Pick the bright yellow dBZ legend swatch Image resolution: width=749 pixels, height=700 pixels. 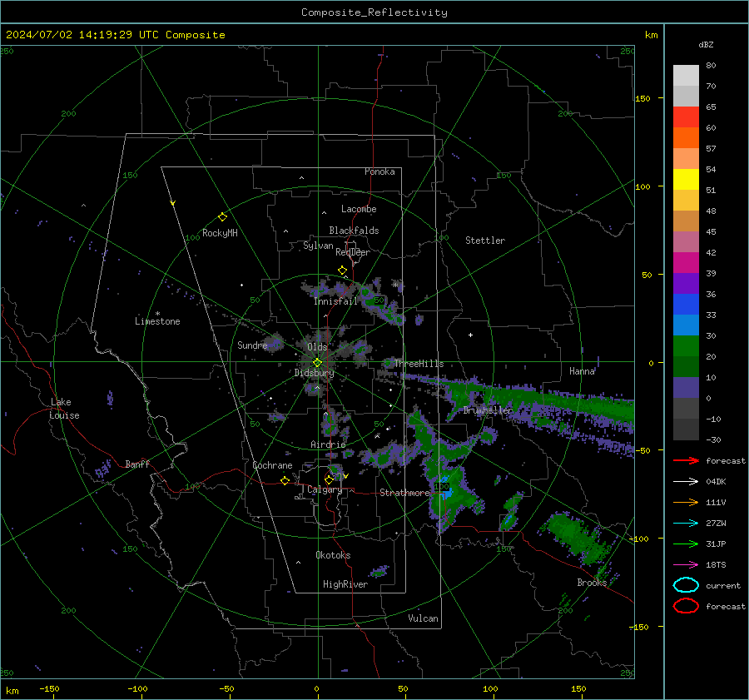click(x=686, y=179)
